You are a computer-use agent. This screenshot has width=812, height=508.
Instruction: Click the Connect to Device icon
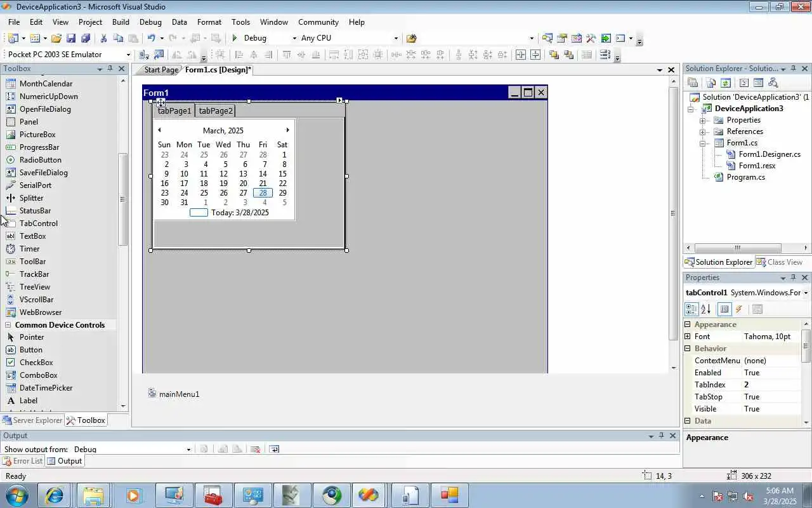point(144,55)
